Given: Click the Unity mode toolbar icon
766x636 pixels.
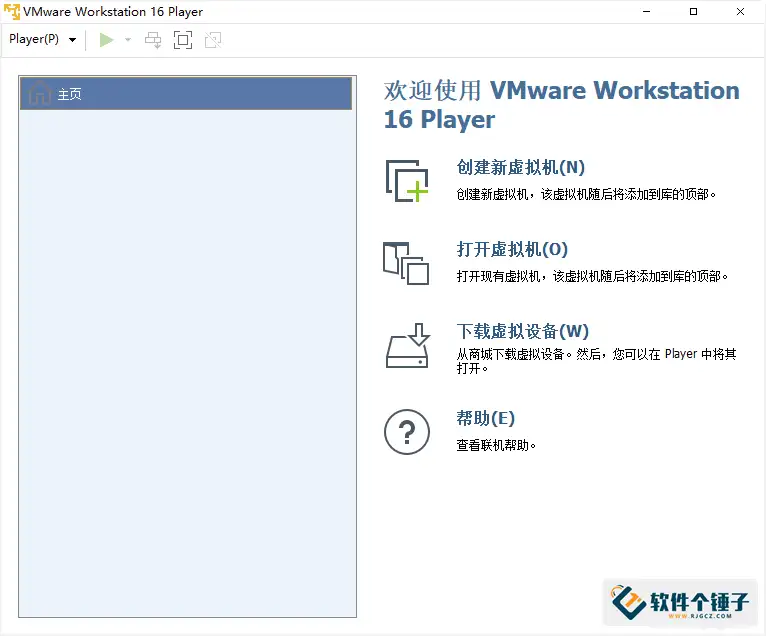Looking at the screenshot, I should coord(213,40).
